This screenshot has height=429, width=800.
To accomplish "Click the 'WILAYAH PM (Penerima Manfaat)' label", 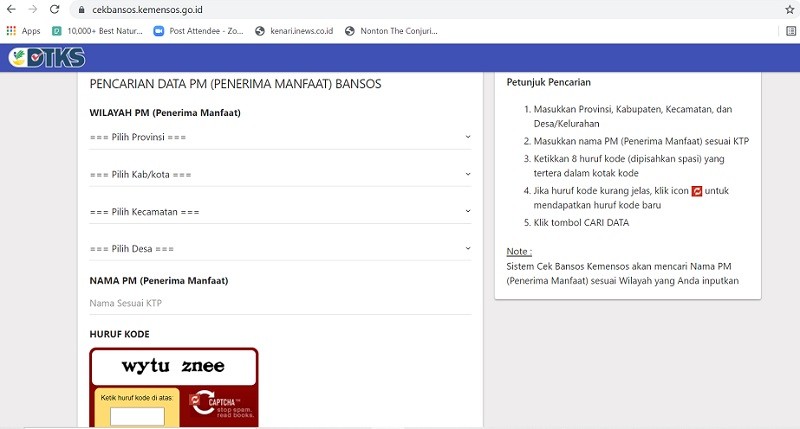I will coord(165,113).
